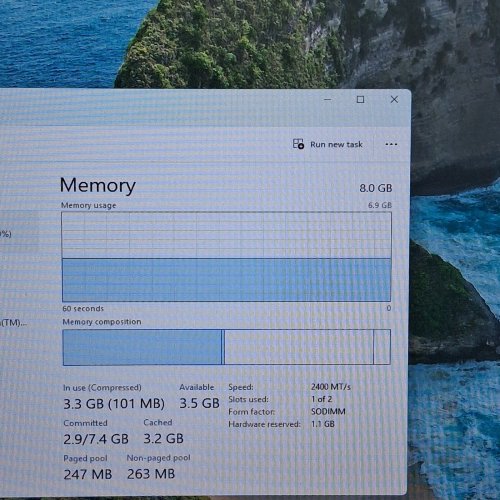Screen dimensions: 500x500
Task: Open the three-dot more options menu
Action: tap(391, 144)
